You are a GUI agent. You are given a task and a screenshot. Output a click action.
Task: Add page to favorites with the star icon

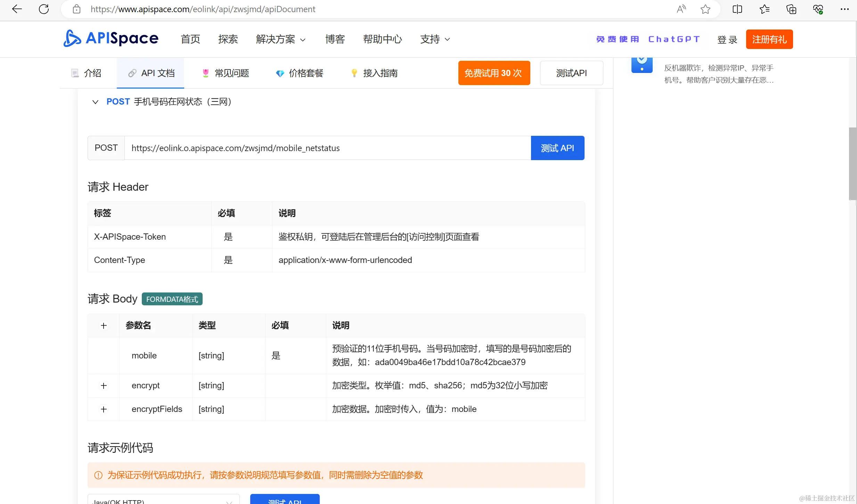(705, 9)
